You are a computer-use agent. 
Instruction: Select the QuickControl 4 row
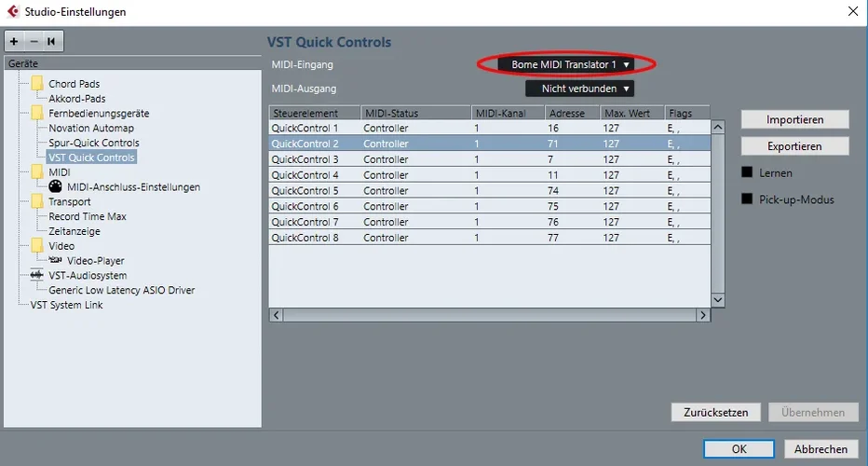tap(489, 175)
